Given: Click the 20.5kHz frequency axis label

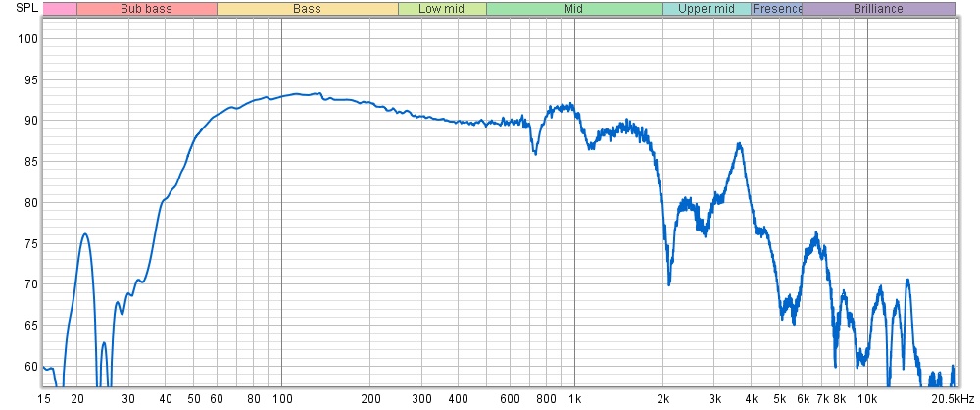Looking at the screenshot, I should click(954, 399).
